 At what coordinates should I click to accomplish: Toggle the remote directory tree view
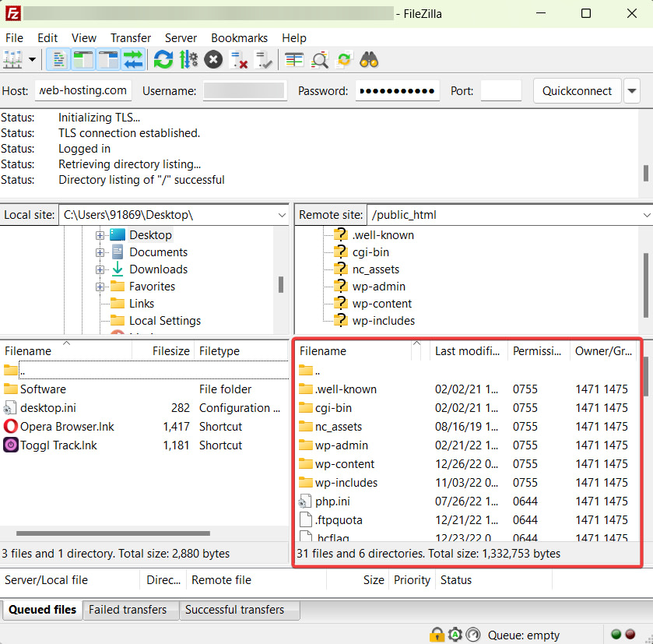click(107, 59)
